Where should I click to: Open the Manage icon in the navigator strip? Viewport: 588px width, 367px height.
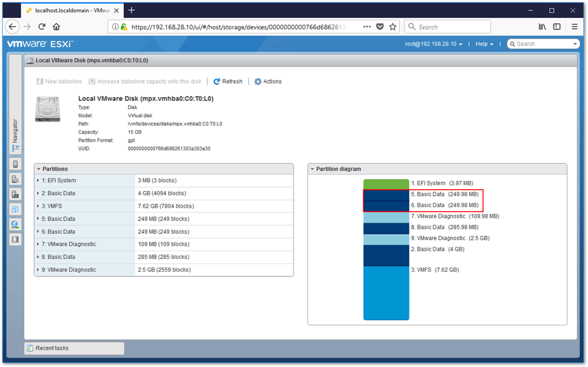point(15,179)
